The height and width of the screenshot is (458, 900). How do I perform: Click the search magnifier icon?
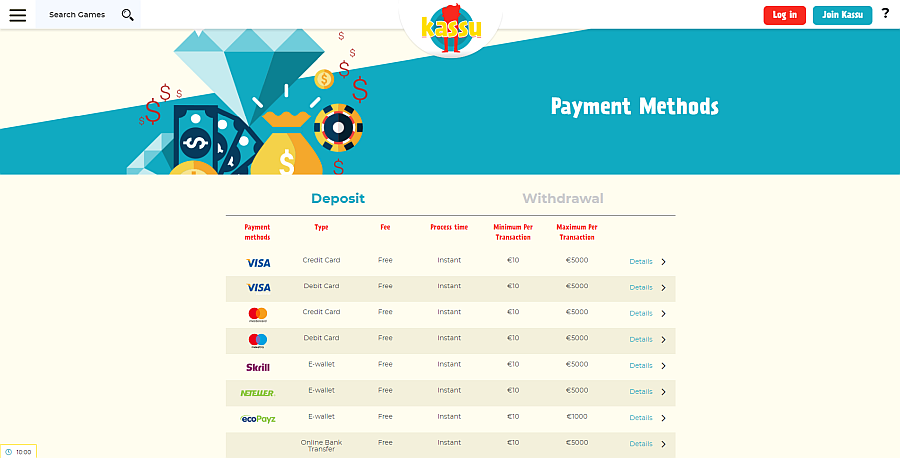(127, 15)
